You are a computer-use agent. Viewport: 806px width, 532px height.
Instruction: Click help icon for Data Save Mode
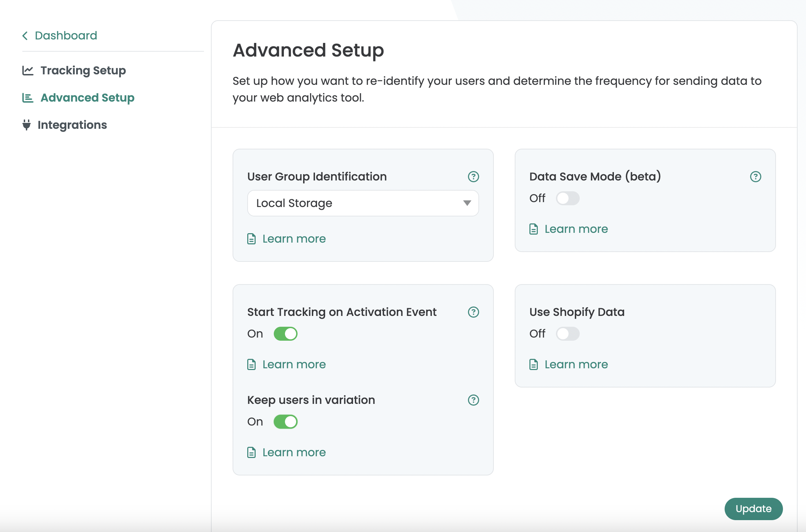(x=755, y=177)
